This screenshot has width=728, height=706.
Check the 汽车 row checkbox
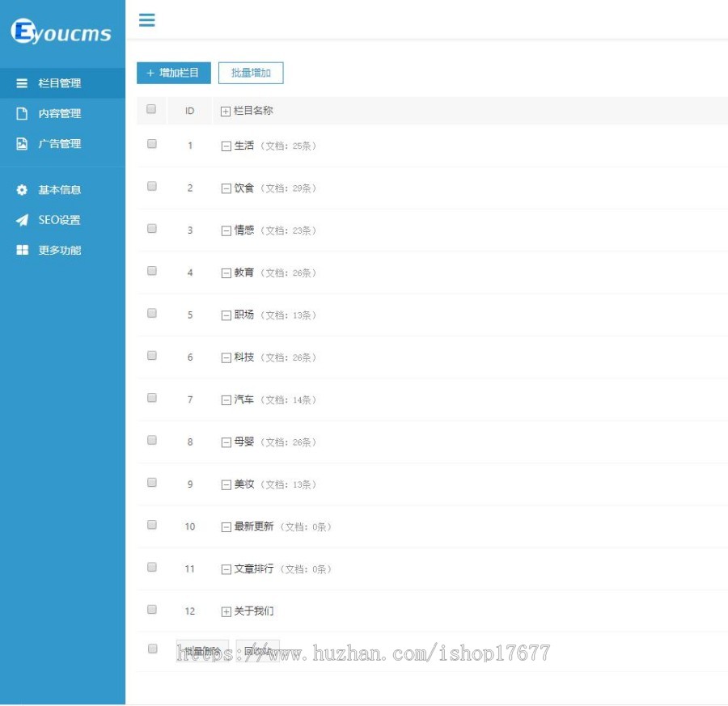[152, 398]
